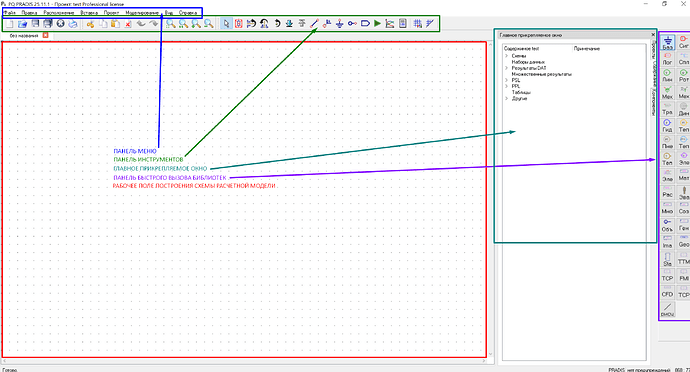Click the green Run simulation arrow
690x372 pixels.
pyautogui.click(x=378, y=23)
